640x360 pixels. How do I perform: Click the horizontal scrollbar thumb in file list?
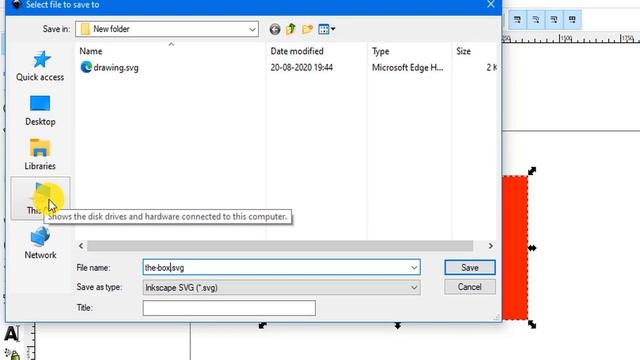pyautogui.click(x=280, y=246)
